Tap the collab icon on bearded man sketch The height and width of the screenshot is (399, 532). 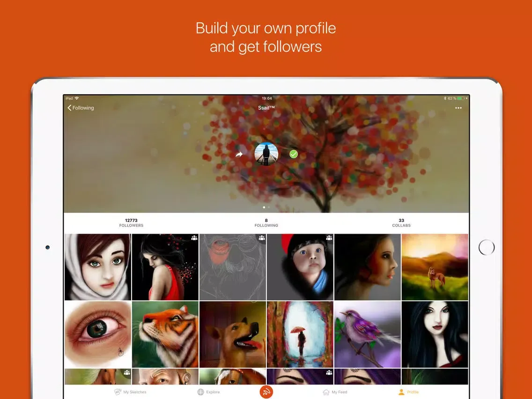coord(262,238)
